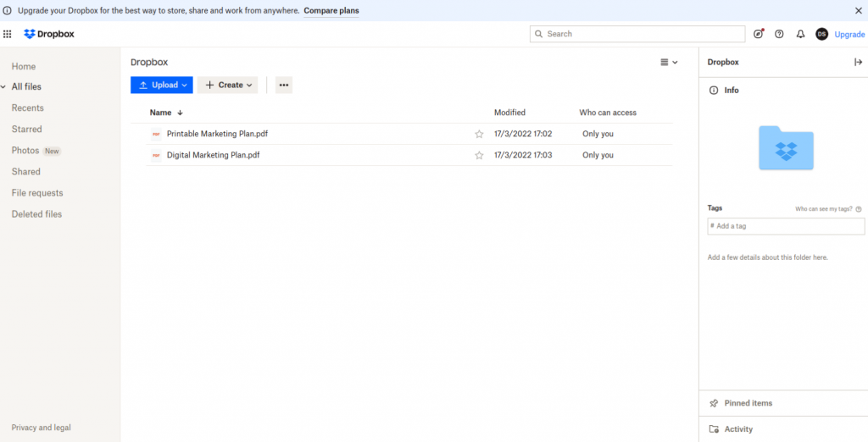
Task: Click the Dropbox logo in header
Action: 48,34
